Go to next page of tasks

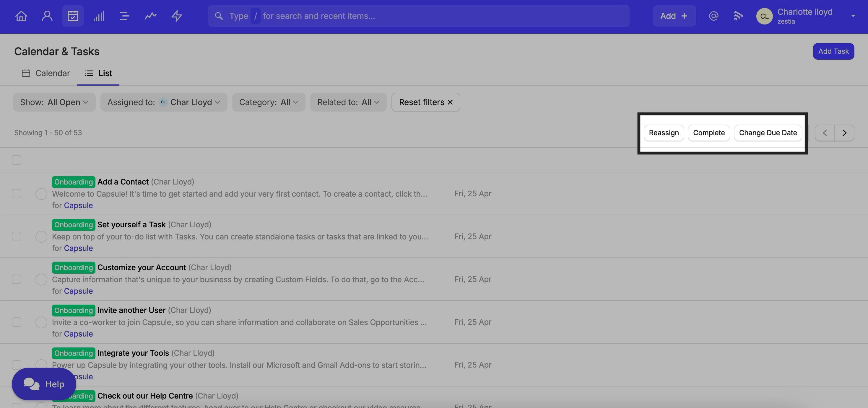(844, 133)
